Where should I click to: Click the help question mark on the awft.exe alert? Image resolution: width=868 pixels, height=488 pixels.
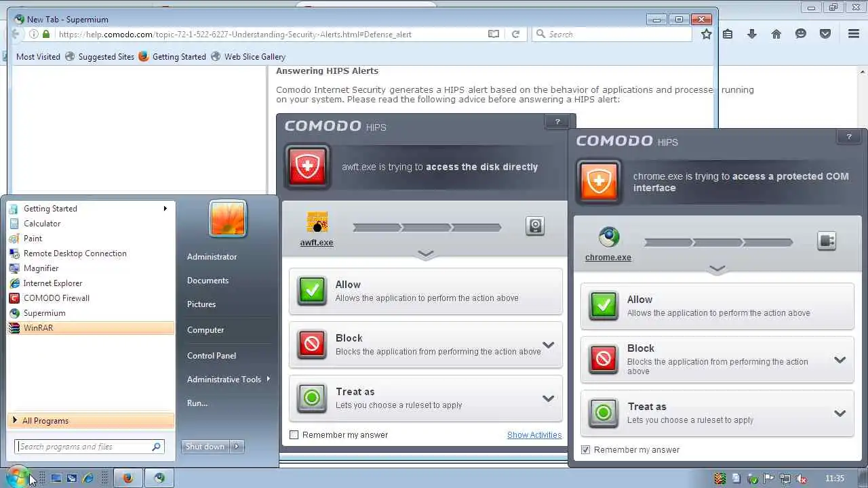(x=557, y=122)
